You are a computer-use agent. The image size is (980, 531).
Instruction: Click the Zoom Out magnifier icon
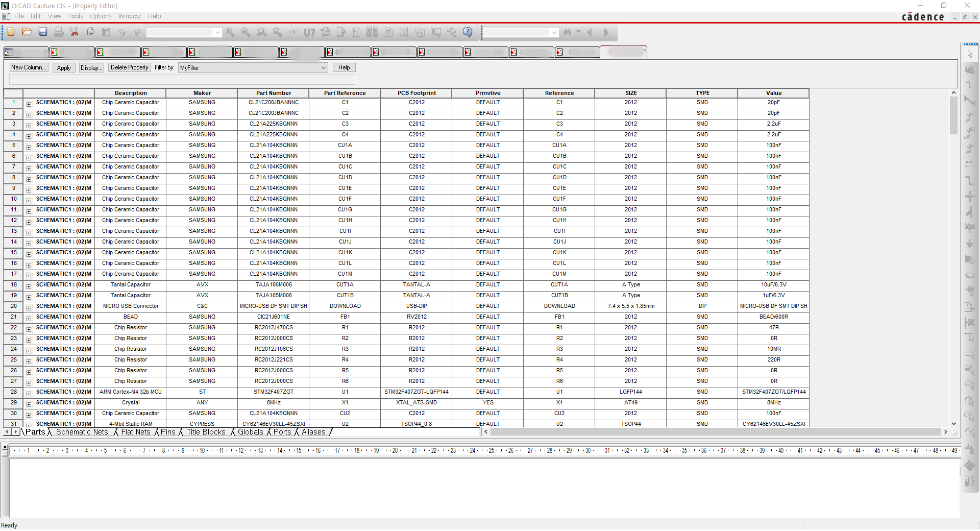pos(246,32)
